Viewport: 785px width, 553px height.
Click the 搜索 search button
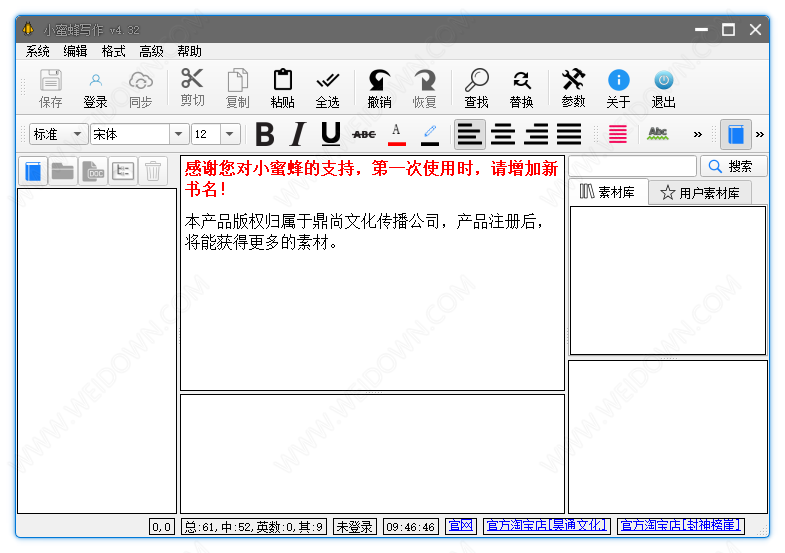733,166
